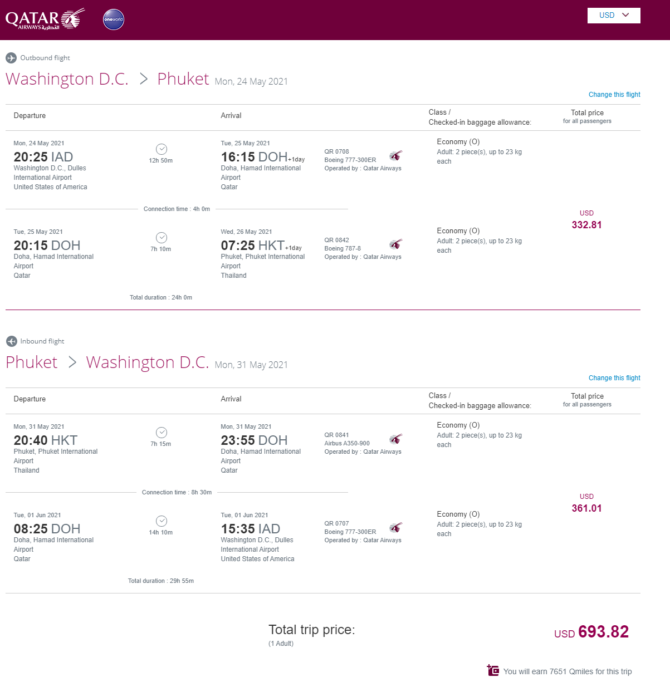This screenshot has width=670, height=677.
Task: Open the USD currency dropdown
Action: point(613,16)
